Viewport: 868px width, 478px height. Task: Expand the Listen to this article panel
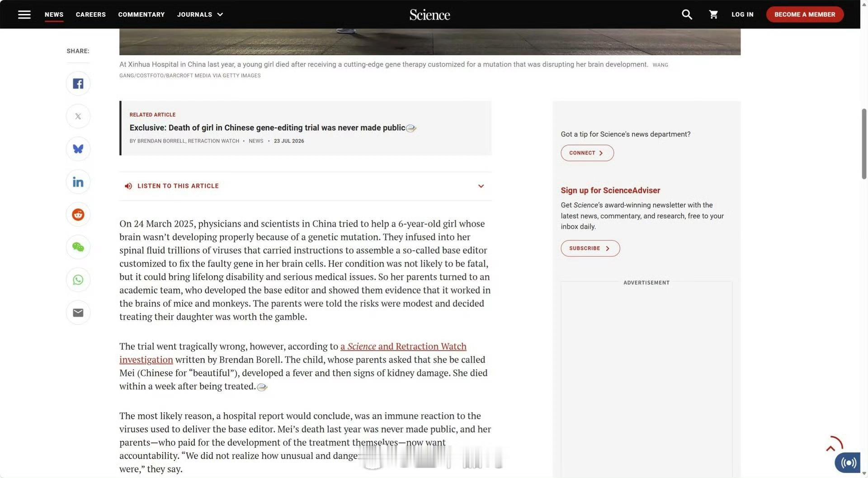(x=481, y=186)
